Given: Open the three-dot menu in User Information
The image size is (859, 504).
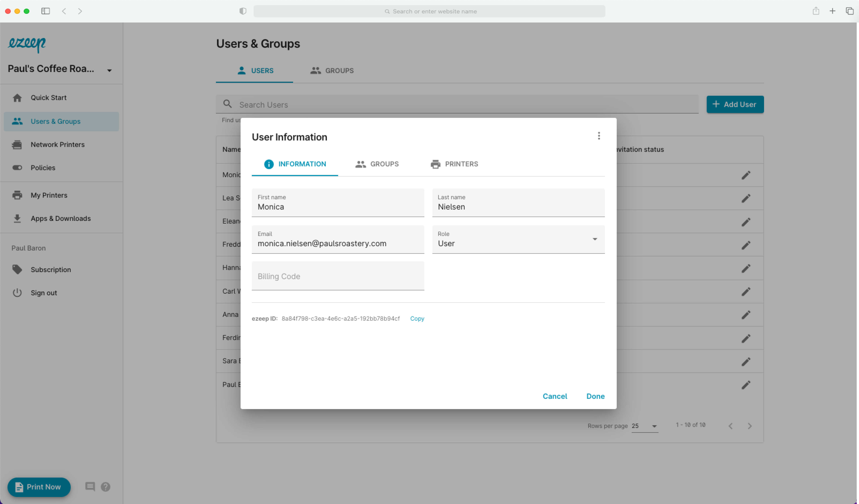Looking at the screenshot, I should [x=599, y=136].
